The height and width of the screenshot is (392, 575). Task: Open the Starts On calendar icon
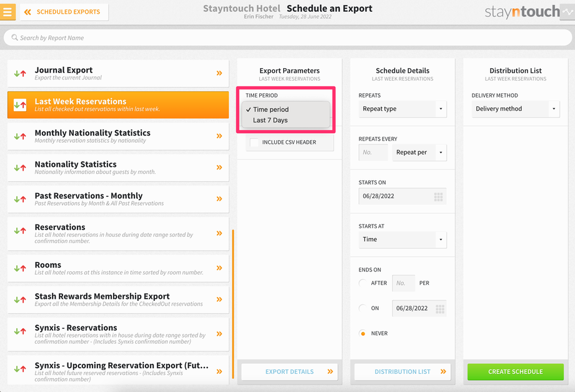439,197
